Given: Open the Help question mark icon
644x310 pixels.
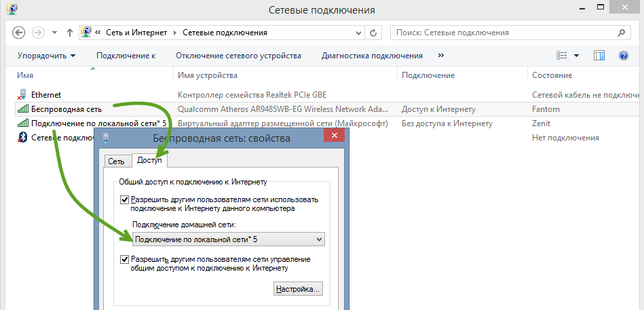Looking at the screenshot, I should pos(624,56).
